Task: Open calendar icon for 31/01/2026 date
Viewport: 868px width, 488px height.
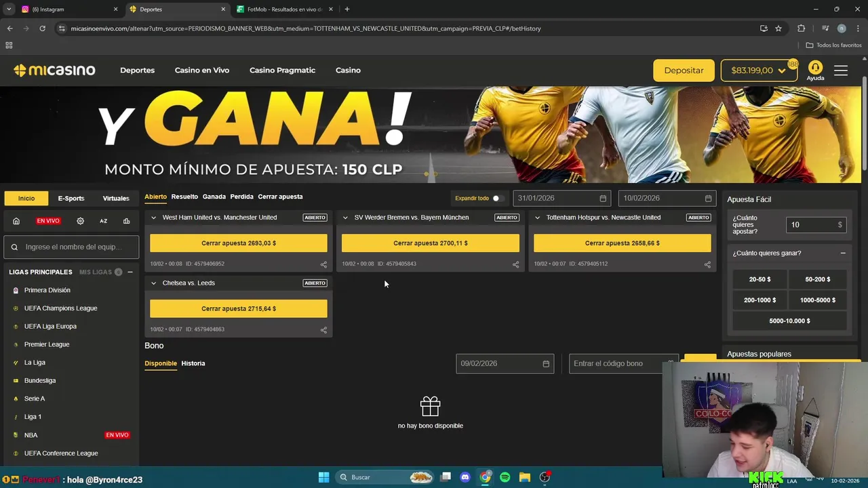Action: pyautogui.click(x=603, y=199)
